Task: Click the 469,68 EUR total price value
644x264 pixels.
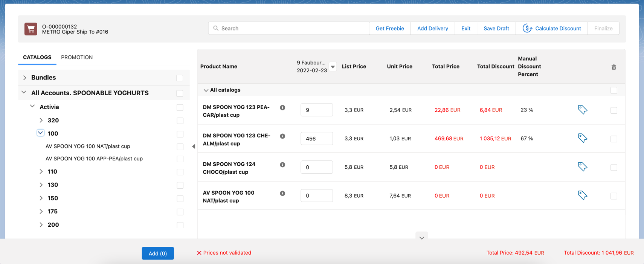Action: (449, 139)
